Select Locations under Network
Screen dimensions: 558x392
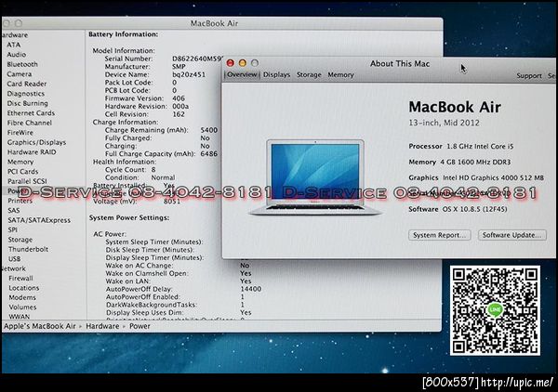coord(24,288)
